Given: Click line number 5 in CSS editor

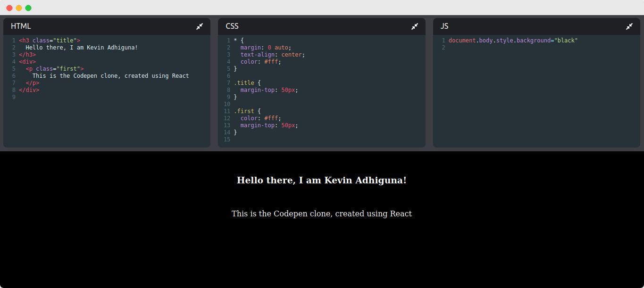Looking at the screenshot, I should tap(227, 68).
